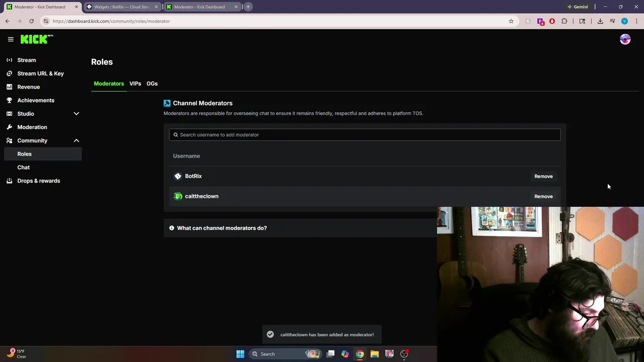Open Chrome Downloads icon
The width and height of the screenshot is (644, 362).
tap(600, 21)
